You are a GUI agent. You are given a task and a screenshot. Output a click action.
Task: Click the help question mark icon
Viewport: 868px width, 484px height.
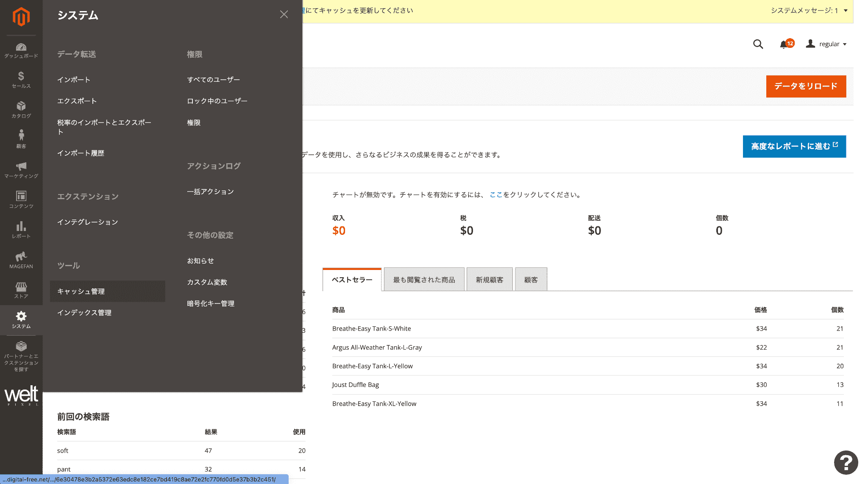click(846, 462)
